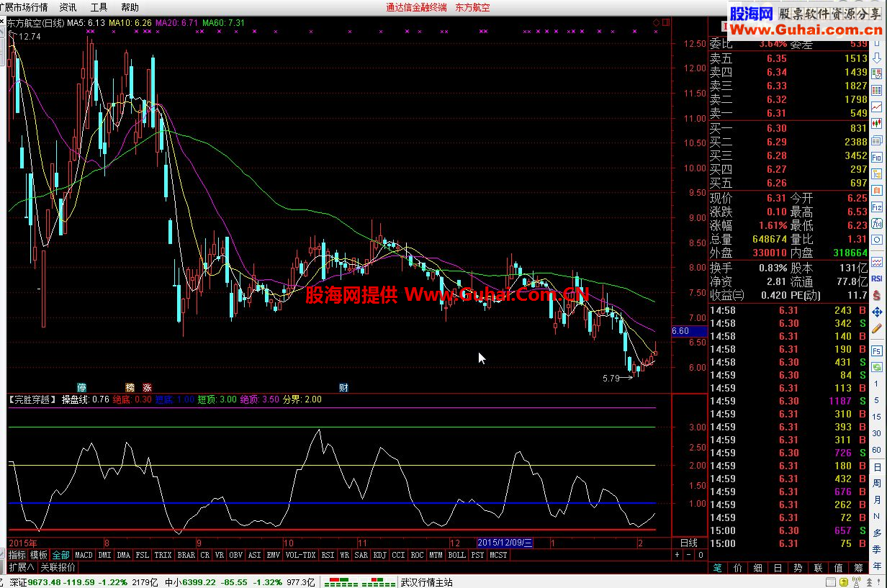Open the 帮助 menu

(130, 7)
